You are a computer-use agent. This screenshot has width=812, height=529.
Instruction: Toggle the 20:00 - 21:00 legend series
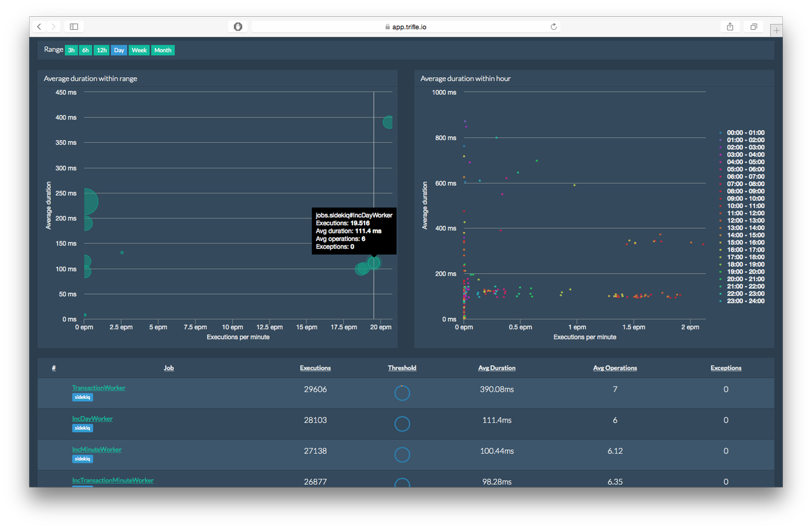(742, 279)
